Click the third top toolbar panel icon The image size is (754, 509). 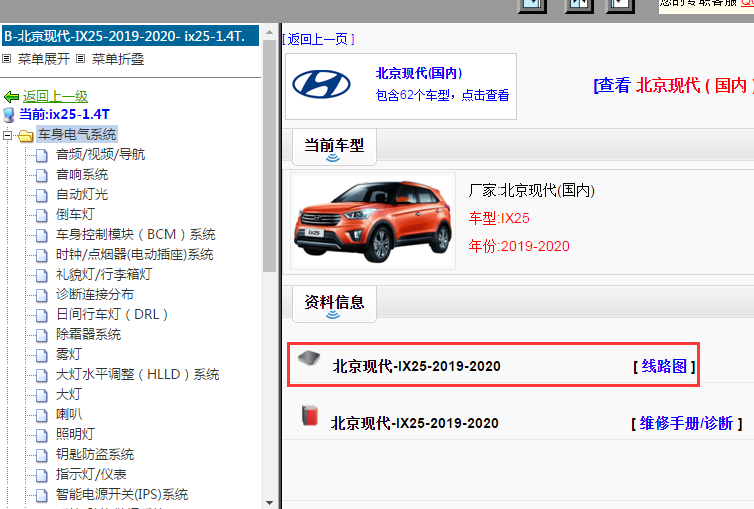[x=620, y=6]
